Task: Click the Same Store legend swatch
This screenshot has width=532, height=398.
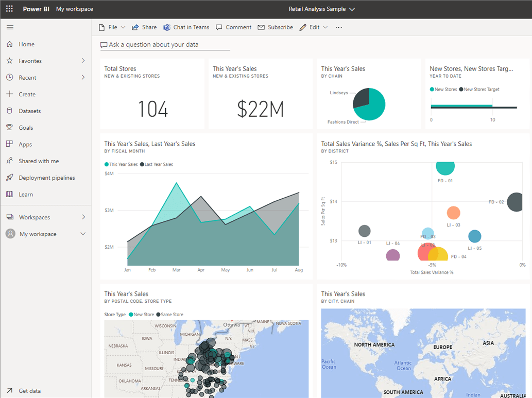Action: point(158,315)
